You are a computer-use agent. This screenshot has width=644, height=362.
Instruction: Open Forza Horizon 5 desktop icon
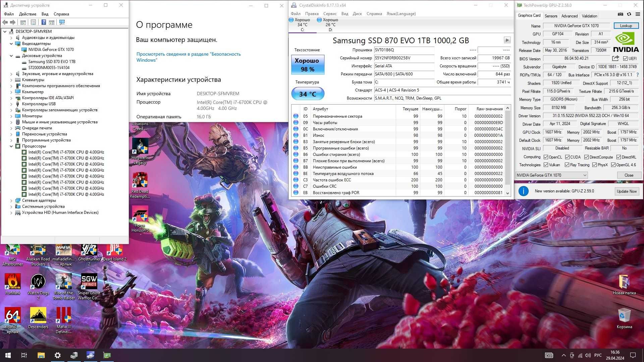(140, 219)
